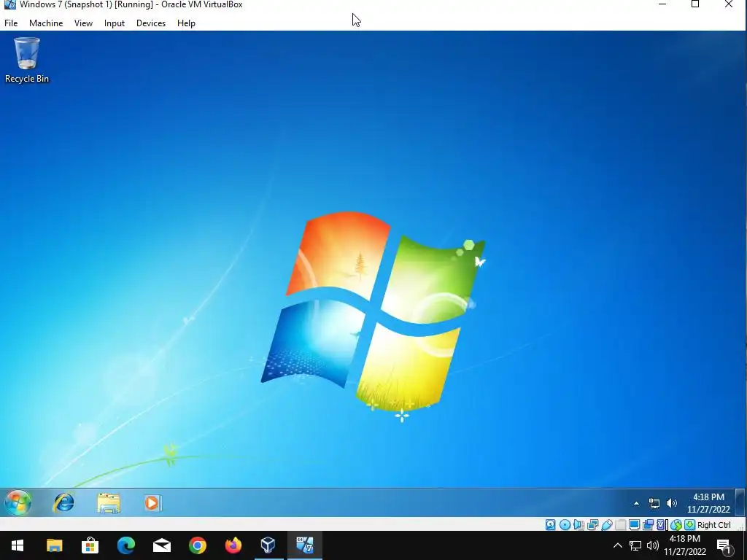Open the Windows 7 clock showing 4:18 PM
The height and width of the screenshot is (560, 747).
(708, 503)
